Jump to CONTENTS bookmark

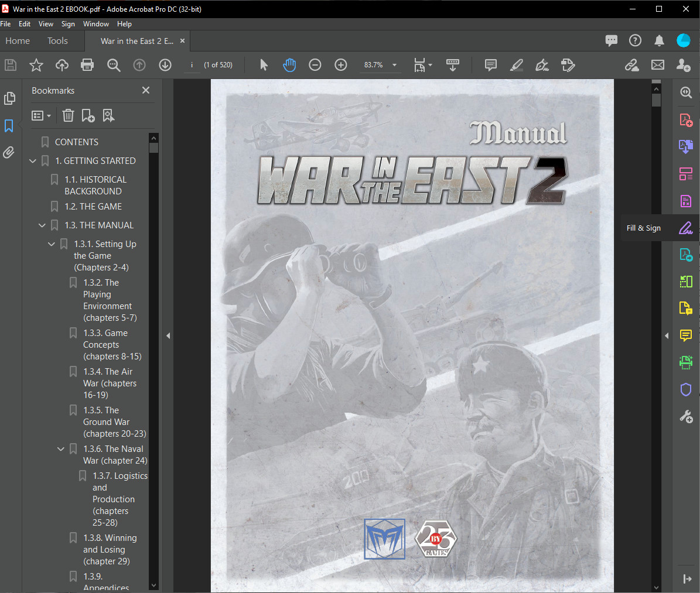coord(76,142)
